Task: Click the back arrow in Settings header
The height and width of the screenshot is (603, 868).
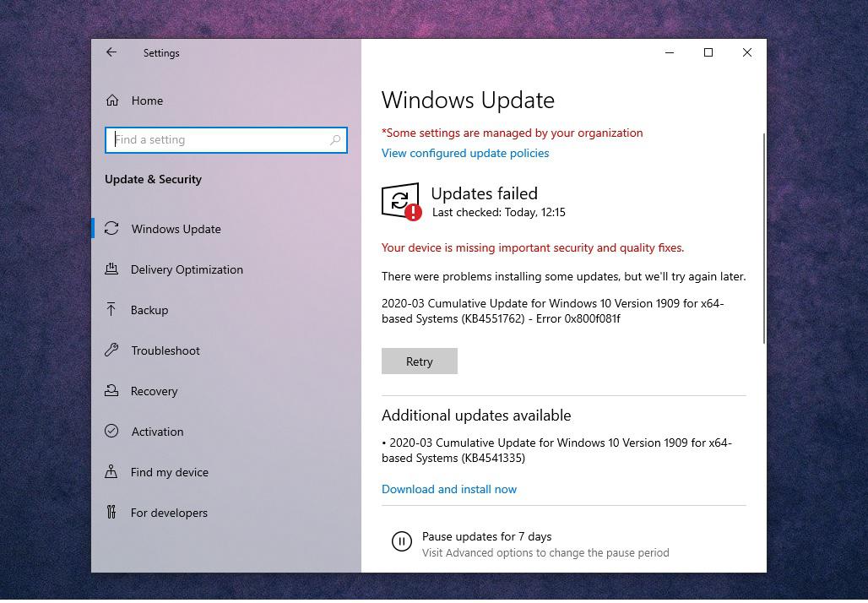Action: point(111,52)
